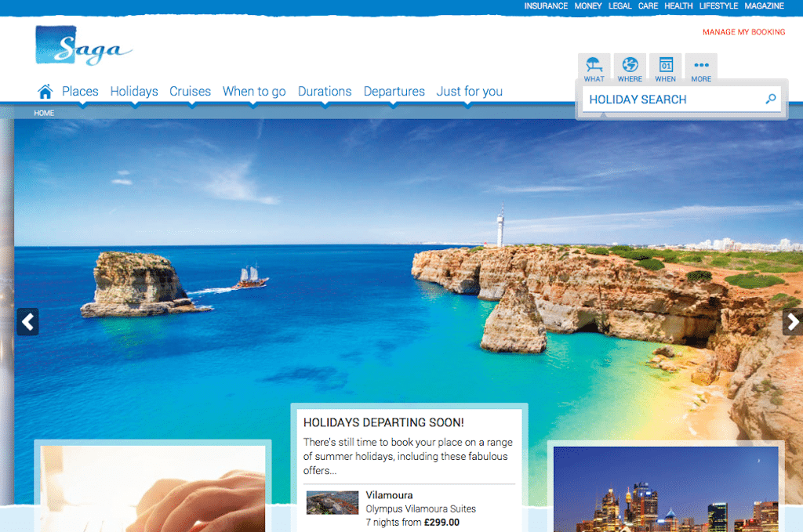Open the WHAT search filter icon
The height and width of the screenshot is (532, 803).
click(x=594, y=69)
